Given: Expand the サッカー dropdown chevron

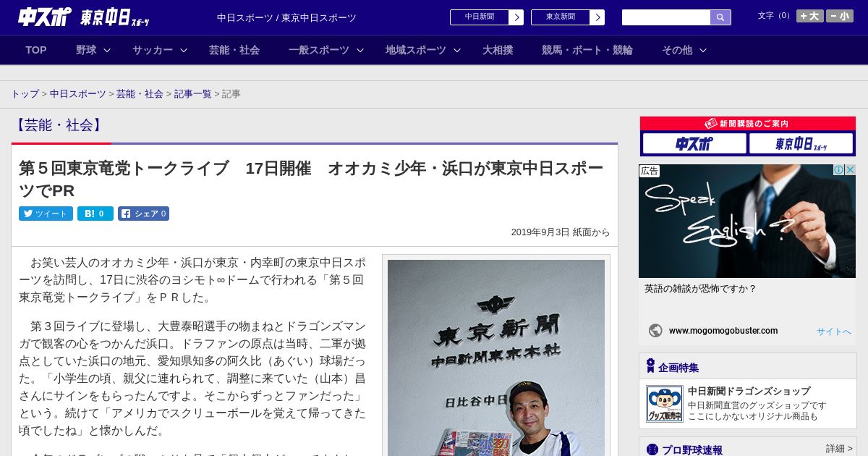Looking at the screenshot, I should click(184, 50).
